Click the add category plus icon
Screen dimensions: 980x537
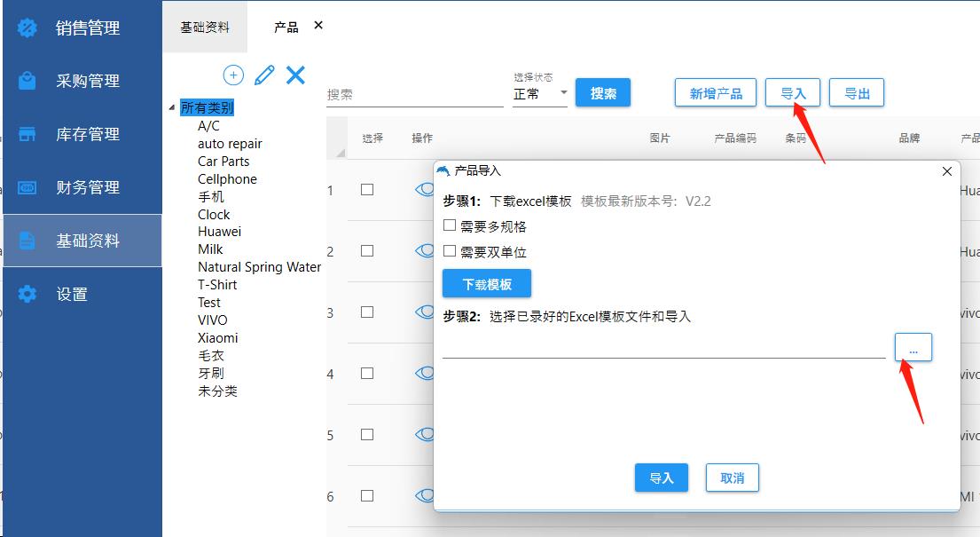click(x=233, y=75)
